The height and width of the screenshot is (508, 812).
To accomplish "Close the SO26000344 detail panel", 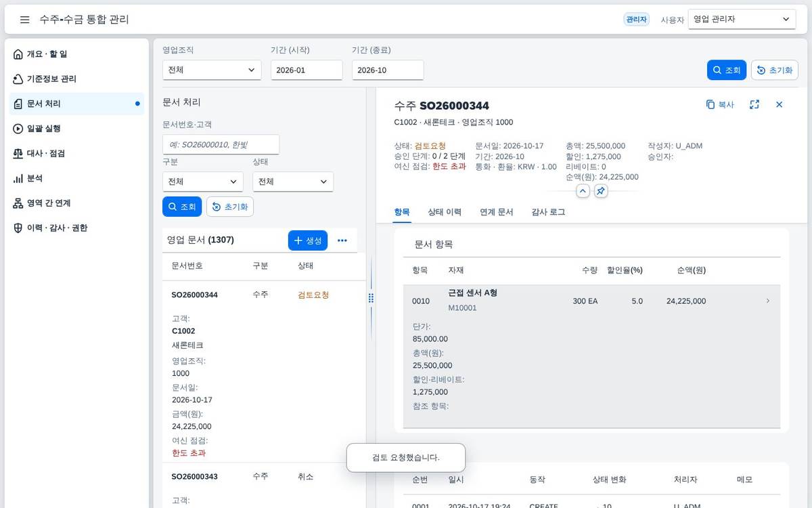I will tap(779, 104).
